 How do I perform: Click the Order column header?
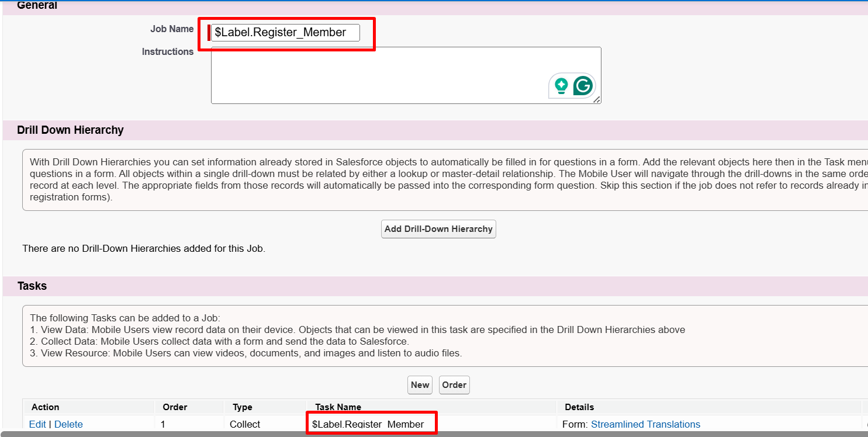coord(175,407)
